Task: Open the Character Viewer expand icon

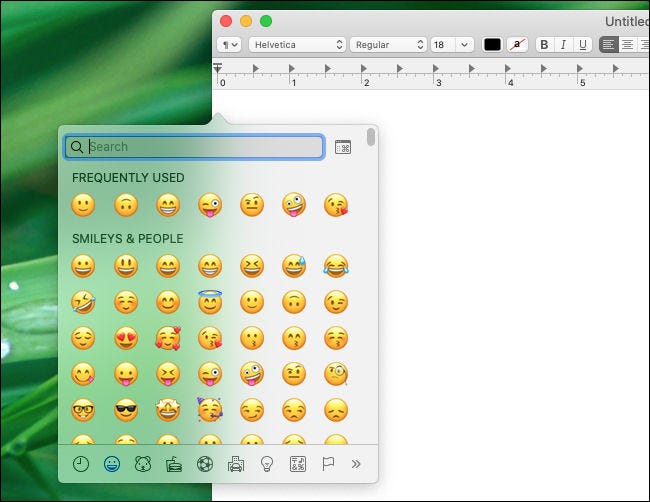Action: 343,147
